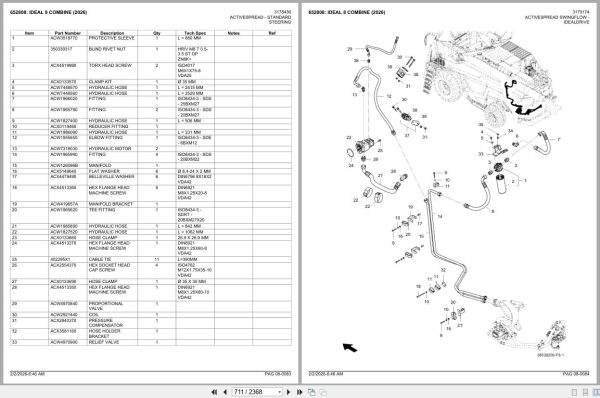This screenshot has height=398, width=600.
Task: Select the HEX SOCKET HEAD CAP SCREW entry
Action: tap(109, 268)
